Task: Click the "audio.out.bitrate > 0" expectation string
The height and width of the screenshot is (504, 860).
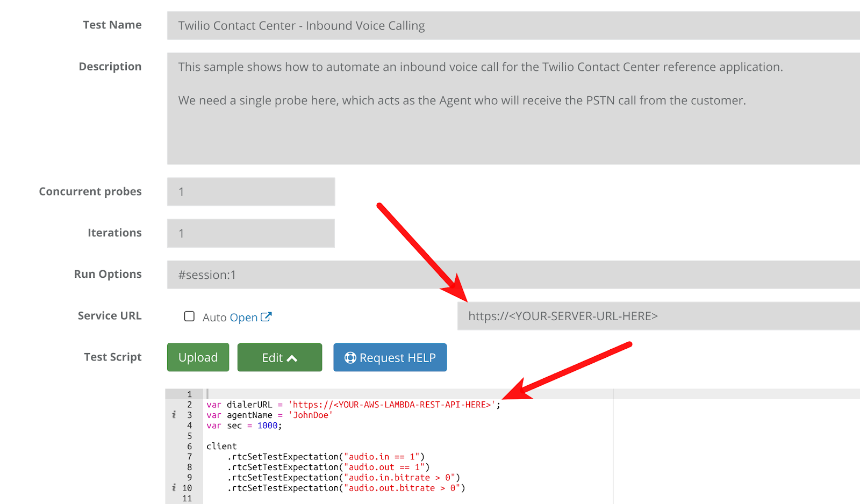Action: coord(402,488)
